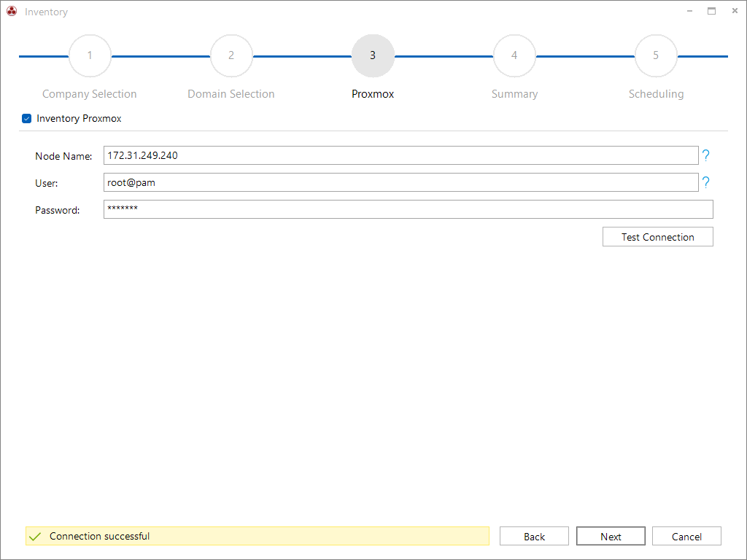The width and height of the screenshot is (747, 560).
Task: Go to step 1 Company Selection circle
Action: [90, 55]
